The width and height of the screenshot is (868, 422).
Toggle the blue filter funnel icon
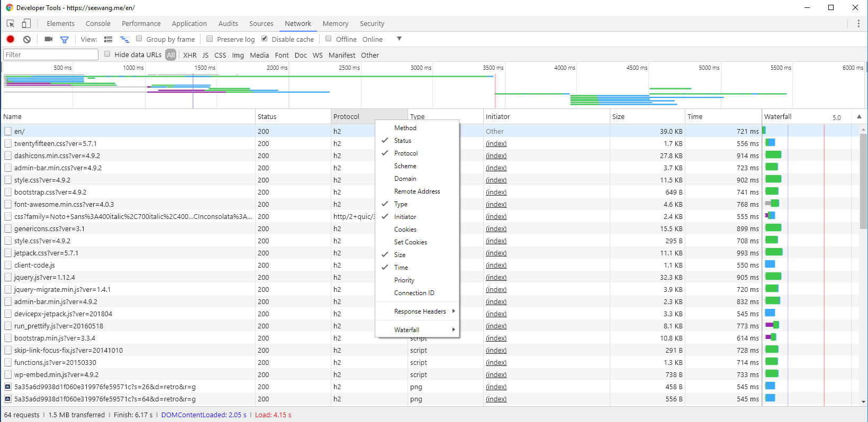pos(65,40)
